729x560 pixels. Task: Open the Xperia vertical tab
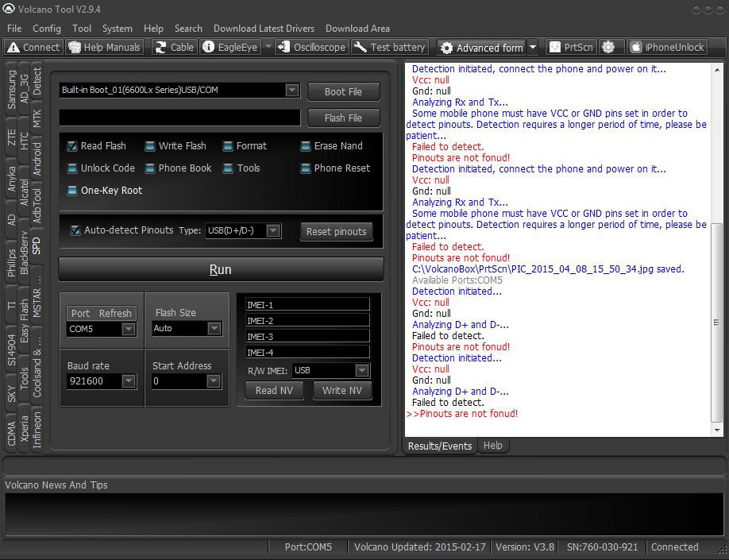24,428
